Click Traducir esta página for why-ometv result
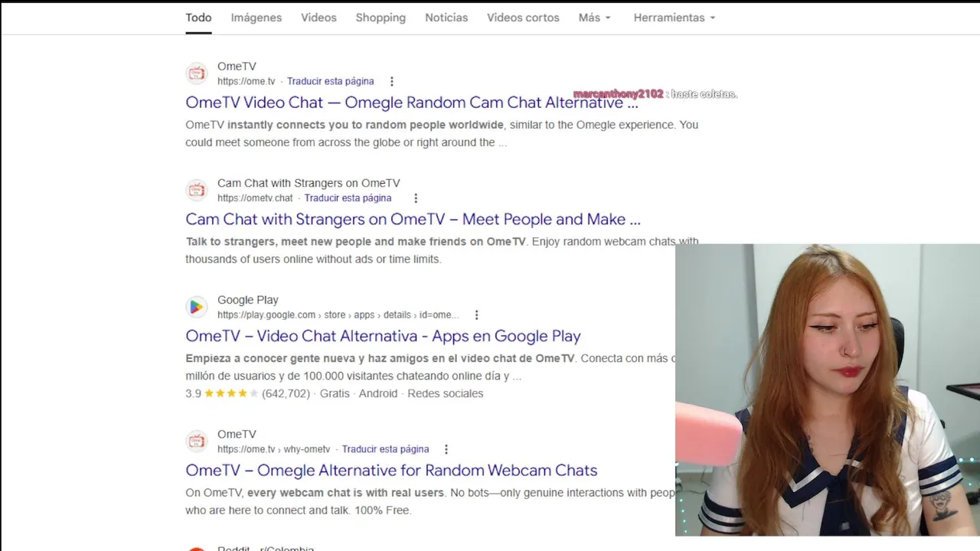 (385, 449)
